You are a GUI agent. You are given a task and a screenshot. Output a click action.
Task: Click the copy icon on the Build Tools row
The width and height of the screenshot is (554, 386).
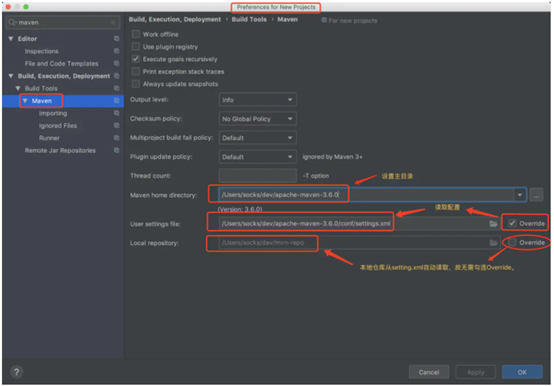click(117, 88)
